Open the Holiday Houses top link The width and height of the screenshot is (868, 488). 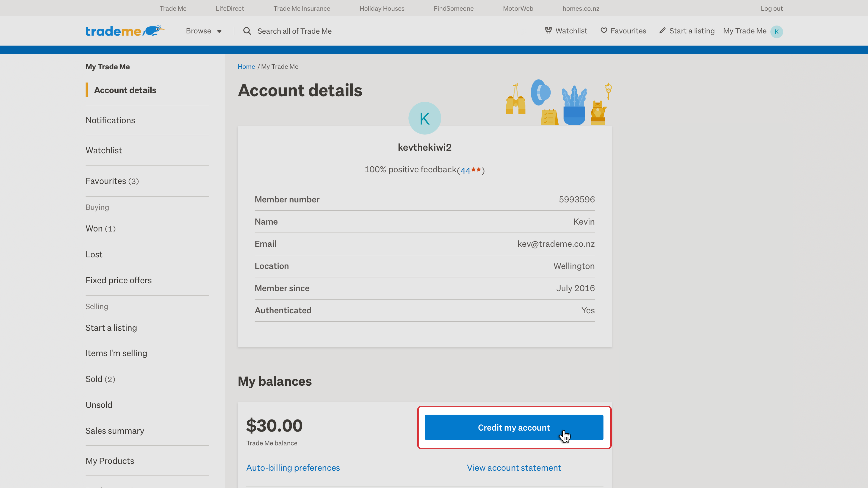click(382, 8)
